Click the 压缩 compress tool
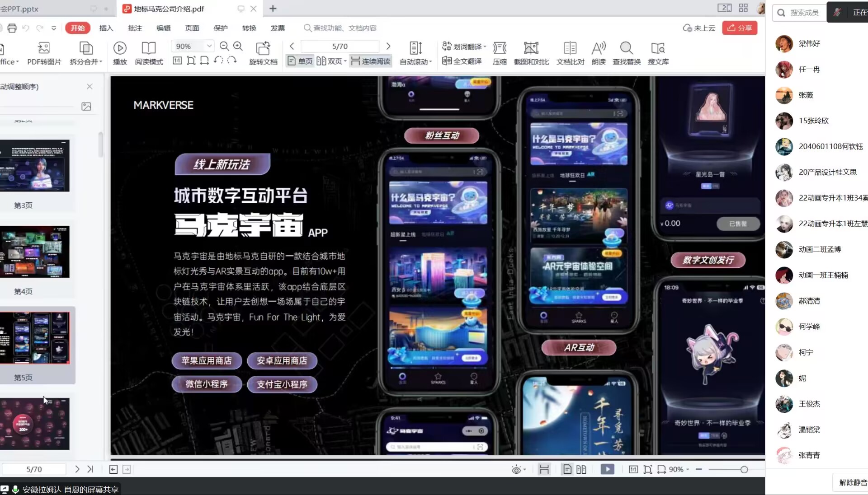 [500, 53]
